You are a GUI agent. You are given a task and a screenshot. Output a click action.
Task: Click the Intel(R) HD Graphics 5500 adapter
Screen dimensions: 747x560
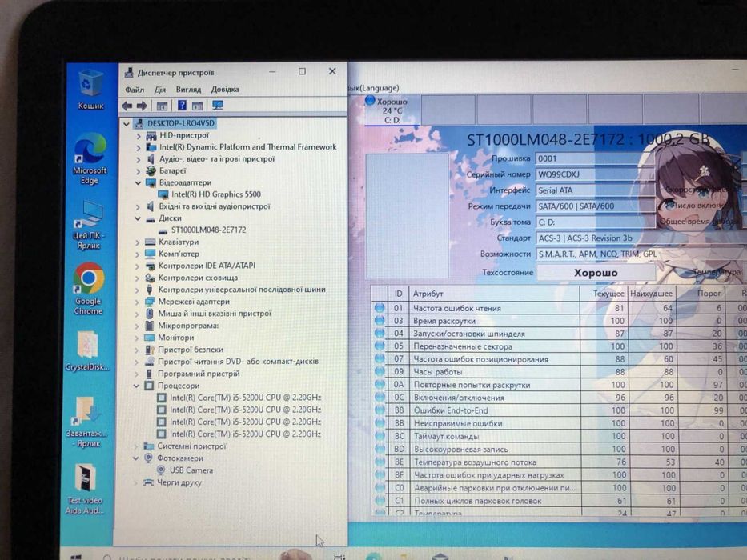coord(210,194)
